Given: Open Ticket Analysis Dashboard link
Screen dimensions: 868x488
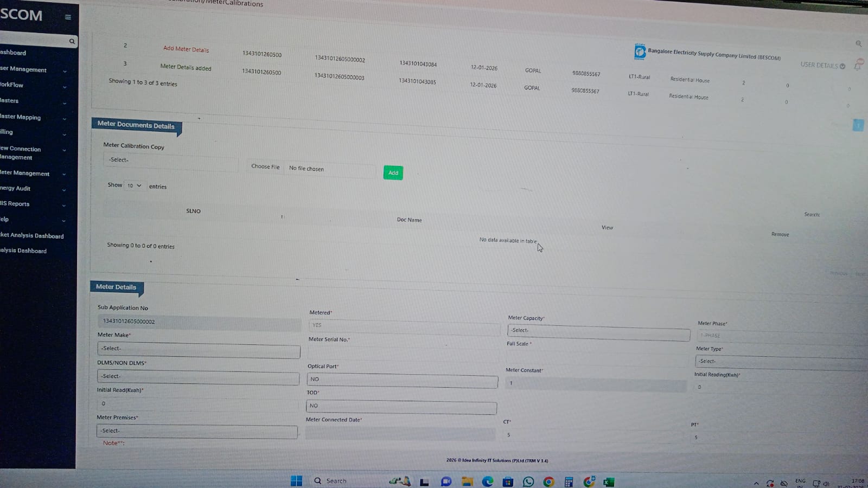Looking at the screenshot, I should (x=31, y=235).
